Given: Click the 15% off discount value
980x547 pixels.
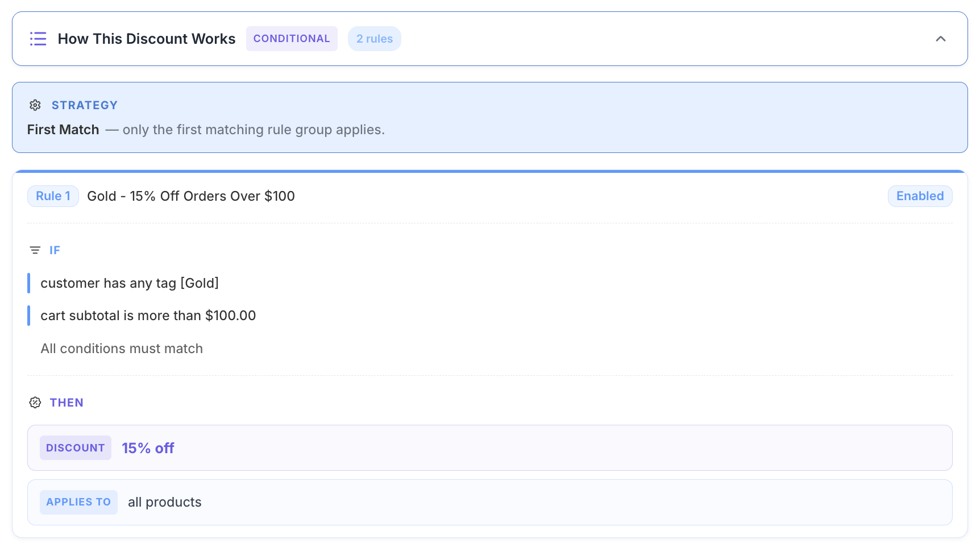Looking at the screenshot, I should click(x=148, y=448).
